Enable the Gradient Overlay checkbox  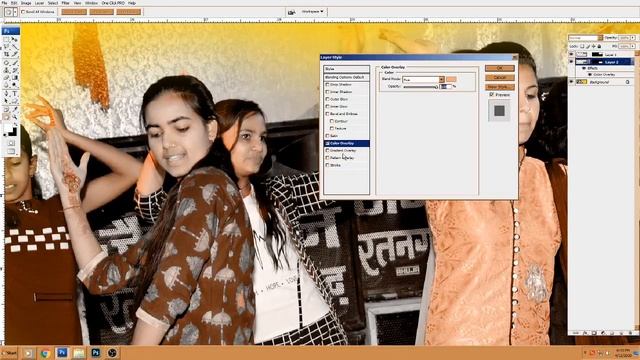[327, 150]
